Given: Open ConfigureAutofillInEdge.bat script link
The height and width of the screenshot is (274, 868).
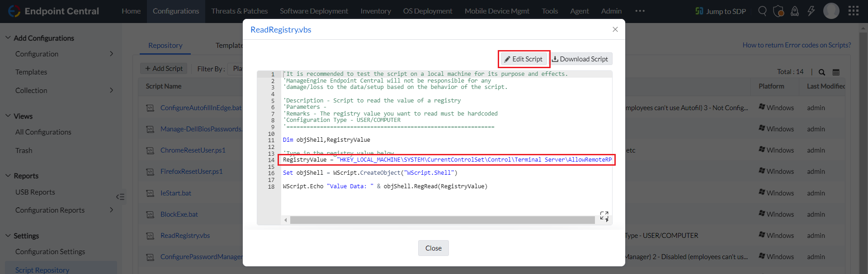Looking at the screenshot, I should click(x=201, y=108).
